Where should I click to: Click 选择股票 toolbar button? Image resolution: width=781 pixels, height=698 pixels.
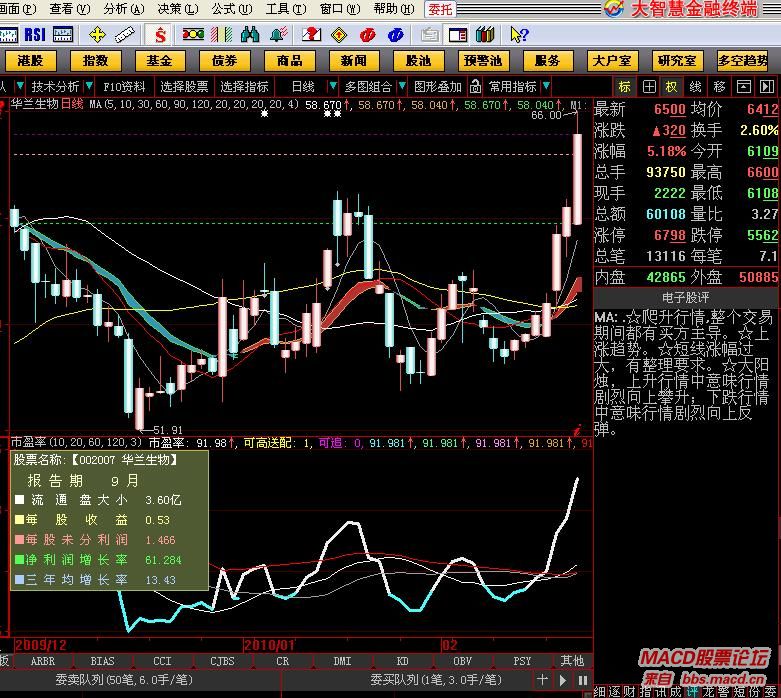(x=184, y=87)
